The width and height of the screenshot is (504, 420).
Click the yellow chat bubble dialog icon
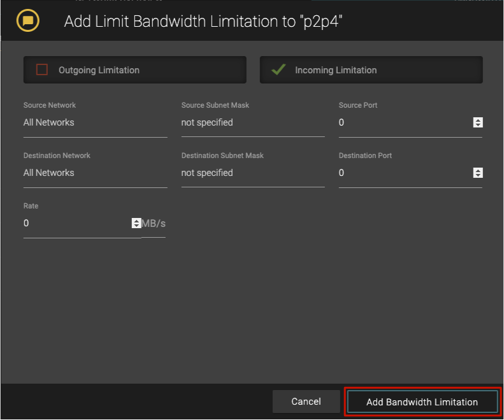pyautogui.click(x=28, y=21)
